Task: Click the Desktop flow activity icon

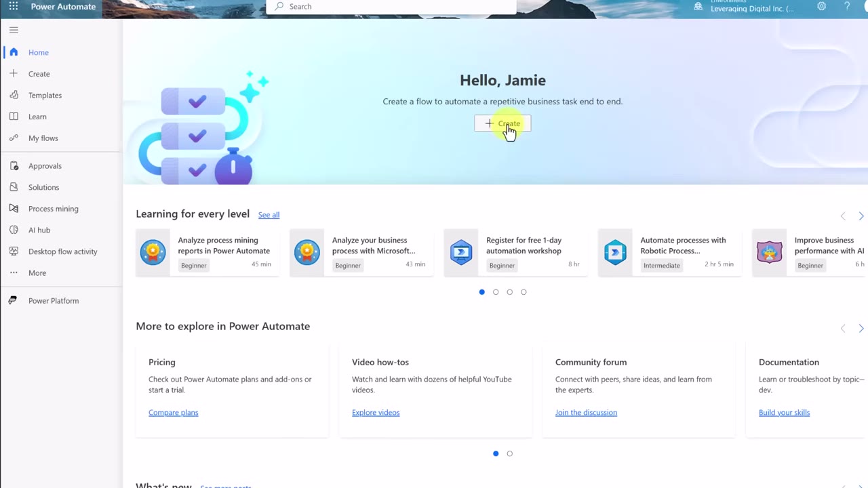Action: coord(14,251)
